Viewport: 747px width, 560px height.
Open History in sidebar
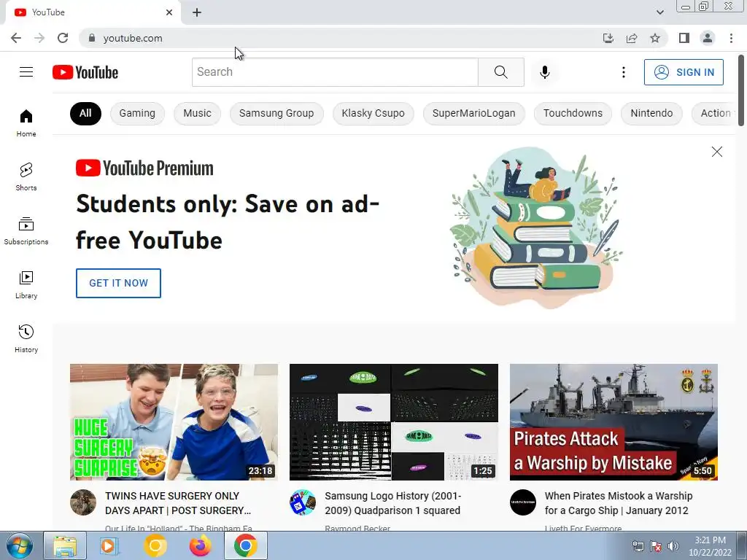tap(26, 338)
